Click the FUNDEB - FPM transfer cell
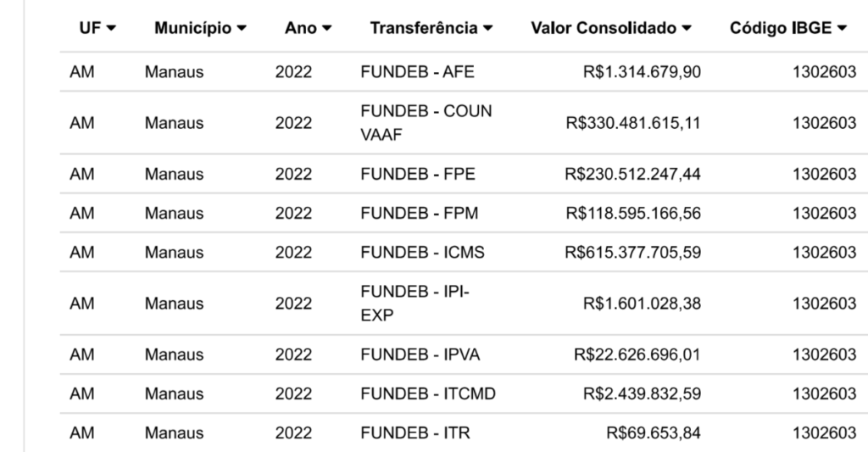This screenshot has width=868, height=452. (419, 213)
